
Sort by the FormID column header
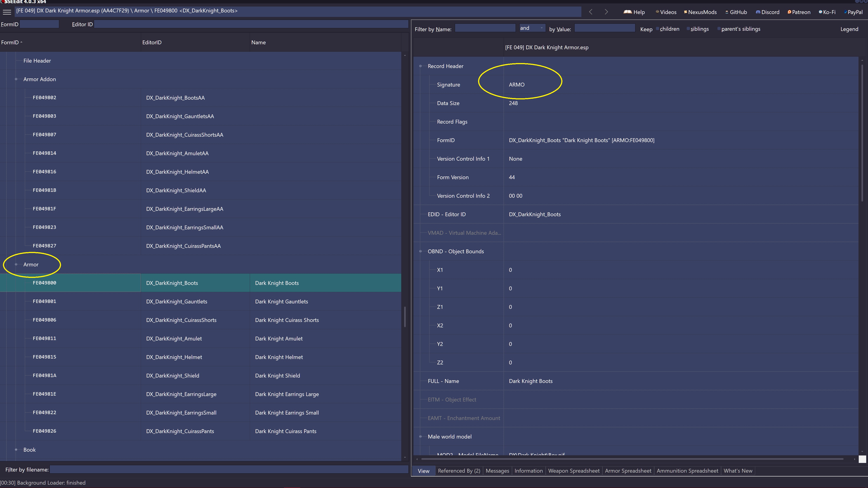pos(70,42)
